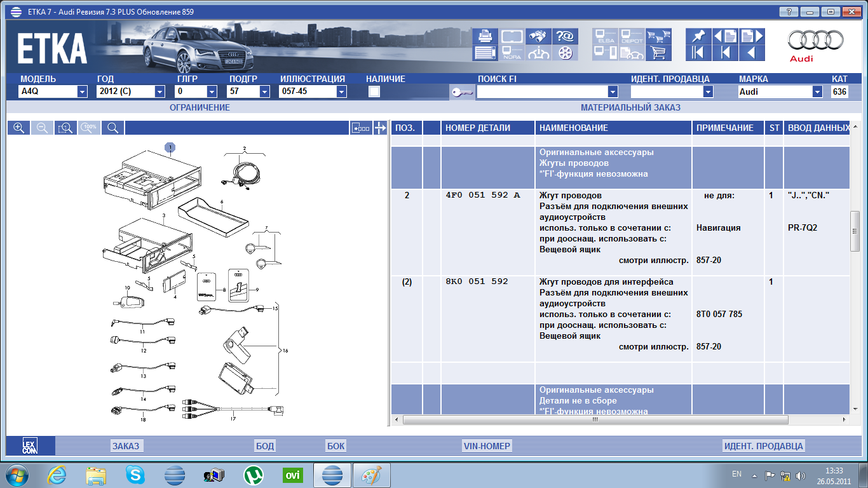Screen dimensions: 868x488
Task: Click the НОМЕР ДЕТАЛИ column header
Action: pos(488,128)
